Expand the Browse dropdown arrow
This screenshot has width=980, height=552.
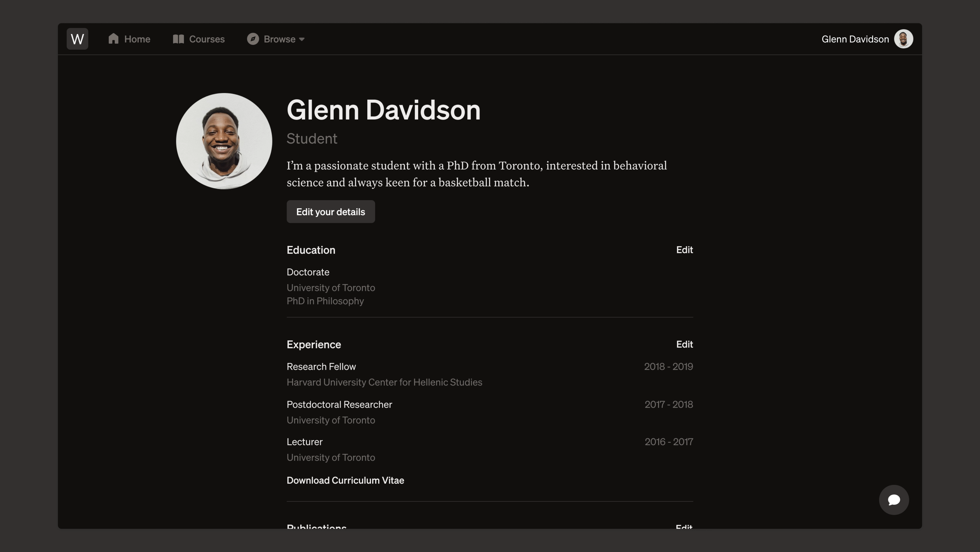[x=302, y=39]
